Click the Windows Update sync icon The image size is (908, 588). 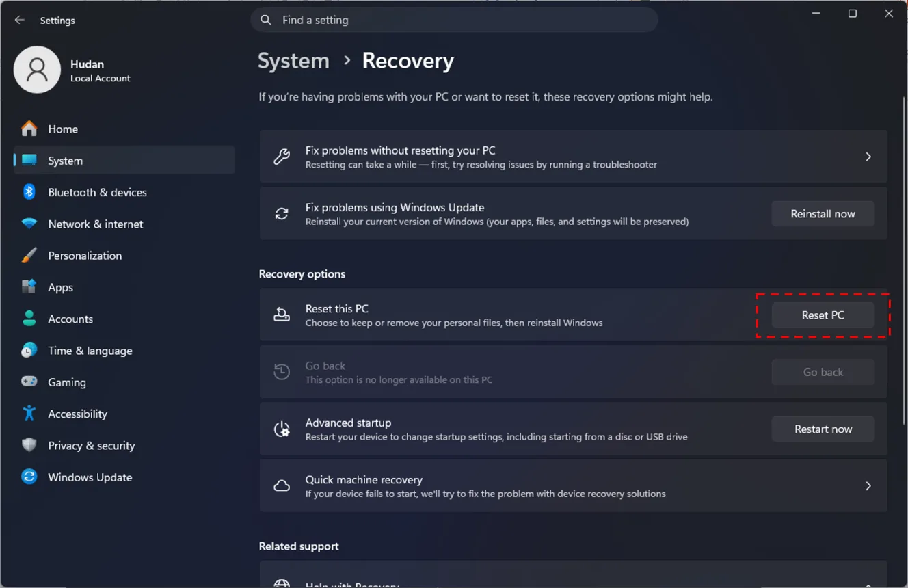29,477
